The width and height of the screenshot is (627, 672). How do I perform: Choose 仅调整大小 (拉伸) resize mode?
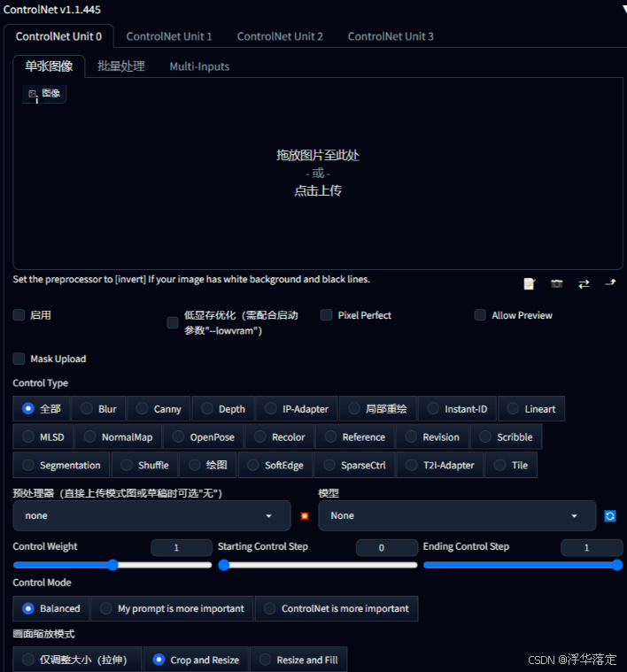point(77,659)
